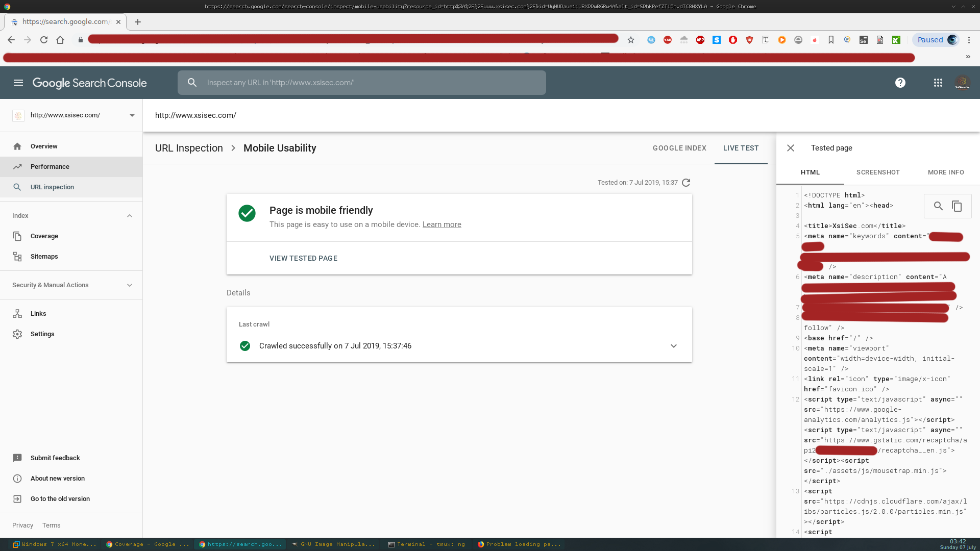Switch to Windows 7 x64 taskbar item

[55, 544]
